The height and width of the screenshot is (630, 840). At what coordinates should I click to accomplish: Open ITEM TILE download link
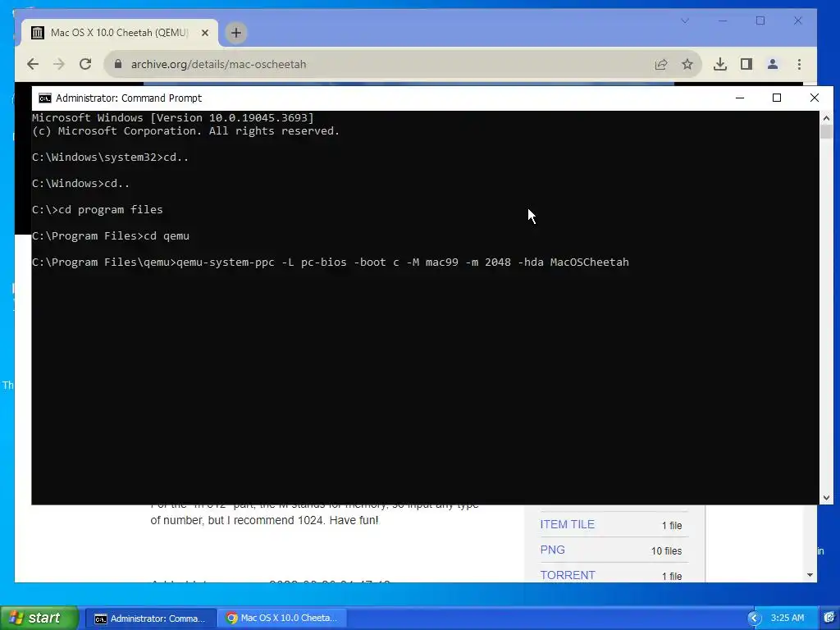(x=568, y=524)
